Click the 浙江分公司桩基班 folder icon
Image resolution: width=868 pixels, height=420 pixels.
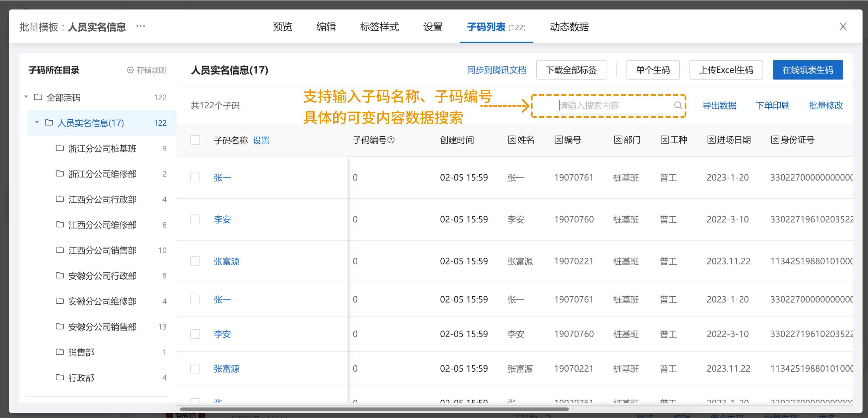60,148
